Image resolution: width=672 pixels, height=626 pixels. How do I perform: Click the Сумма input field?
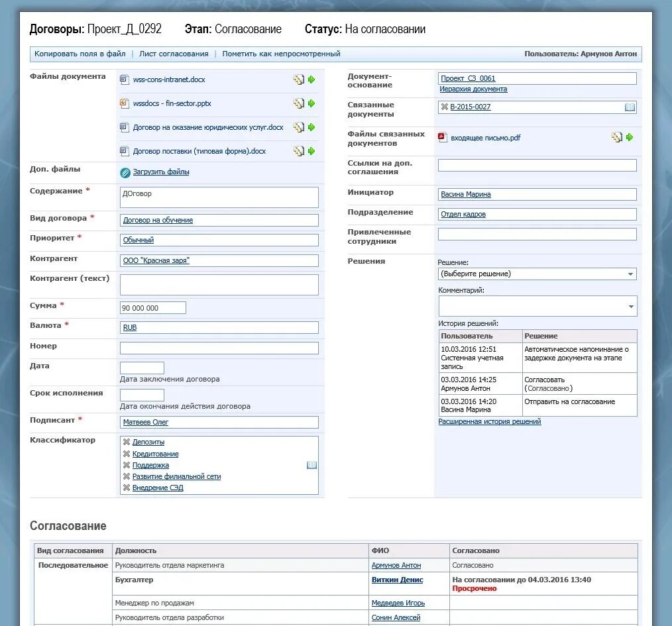pyautogui.click(x=153, y=307)
